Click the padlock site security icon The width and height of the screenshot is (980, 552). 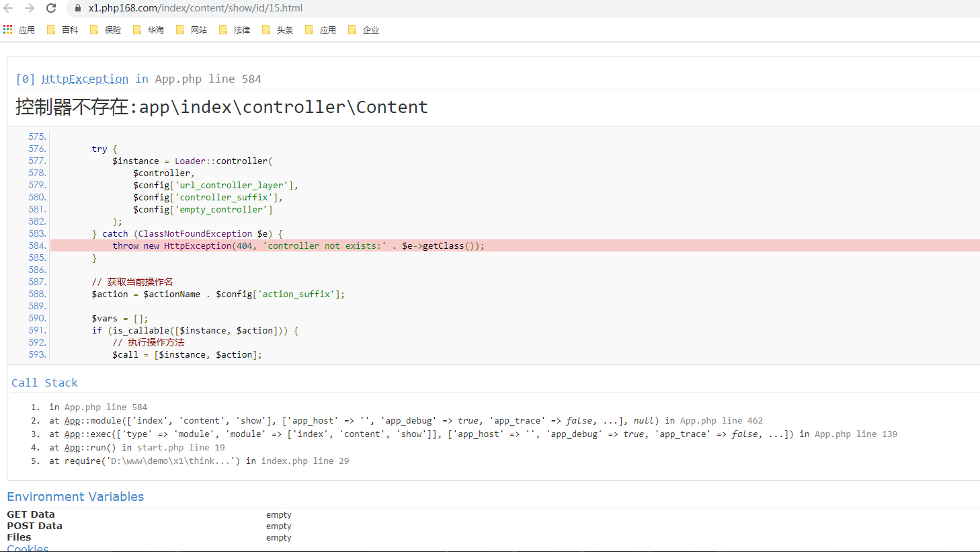tap(78, 8)
